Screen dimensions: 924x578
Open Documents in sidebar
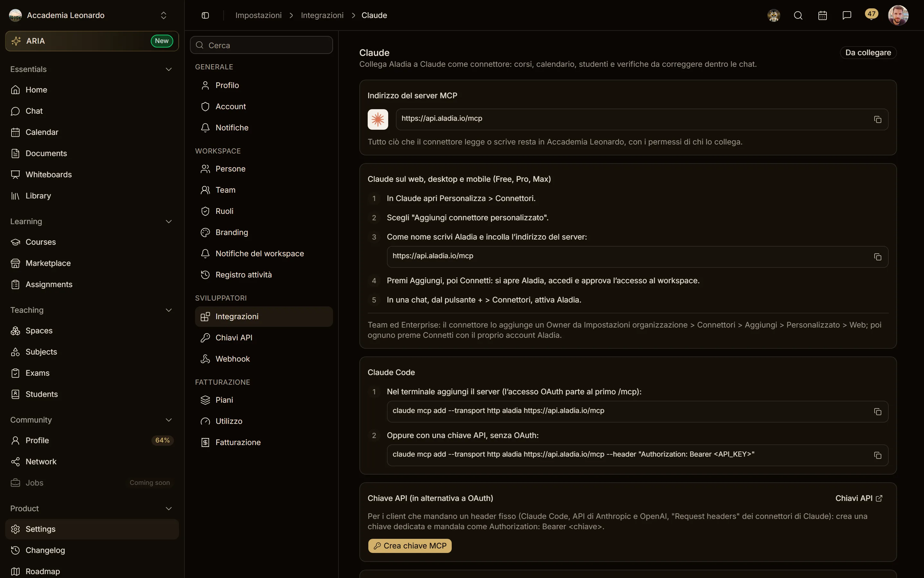coord(92,153)
